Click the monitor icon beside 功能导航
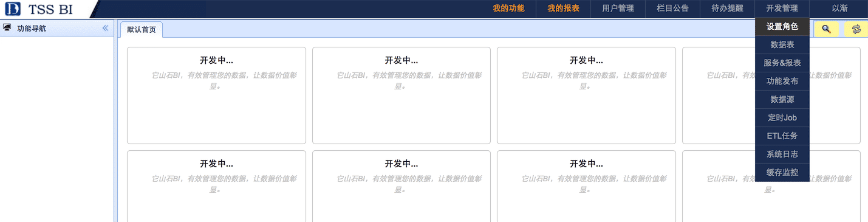The height and width of the screenshot is (222, 868). tap(7, 28)
